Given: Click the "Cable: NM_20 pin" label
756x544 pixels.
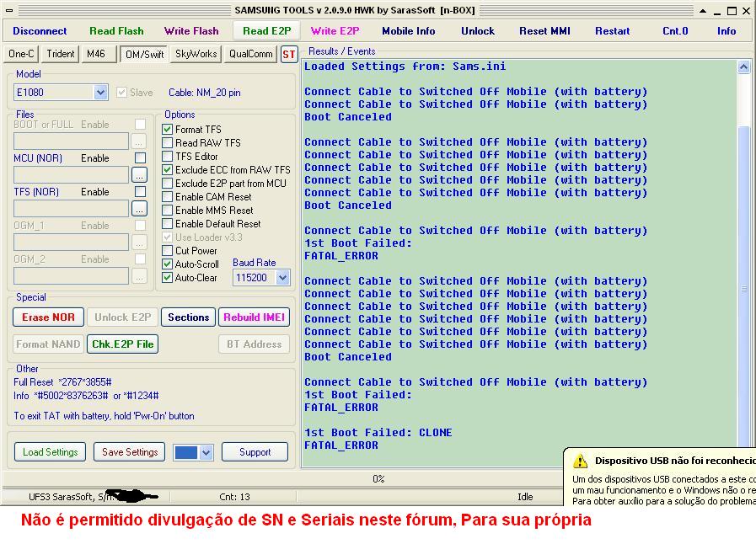Looking at the screenshot, I should coord(205,93).
